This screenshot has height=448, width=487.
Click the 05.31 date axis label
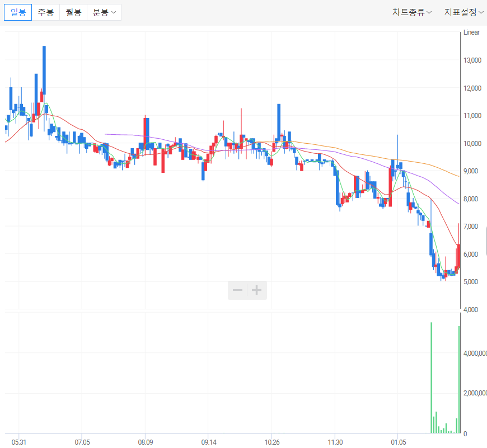tap(19, 442)
